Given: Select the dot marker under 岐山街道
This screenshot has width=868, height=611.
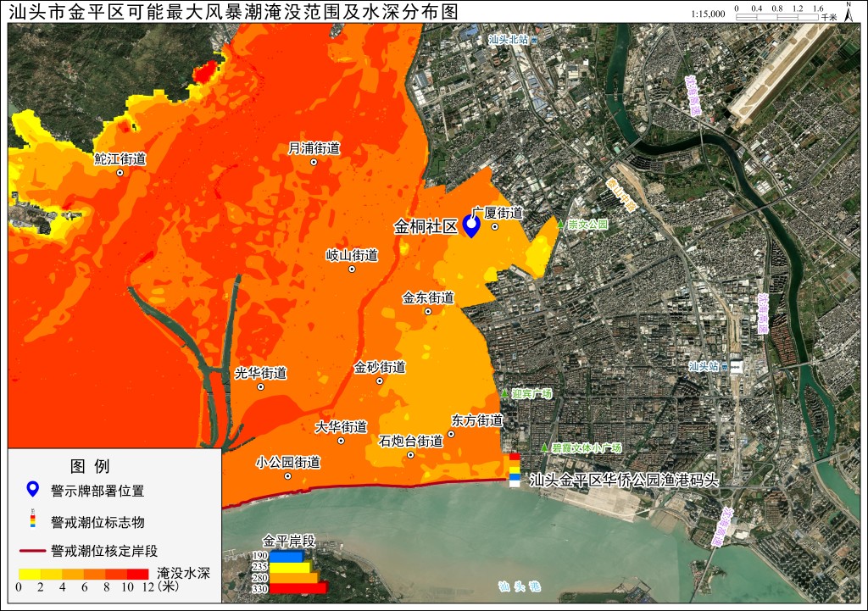Looking at the screenshot, I should 352,269.
